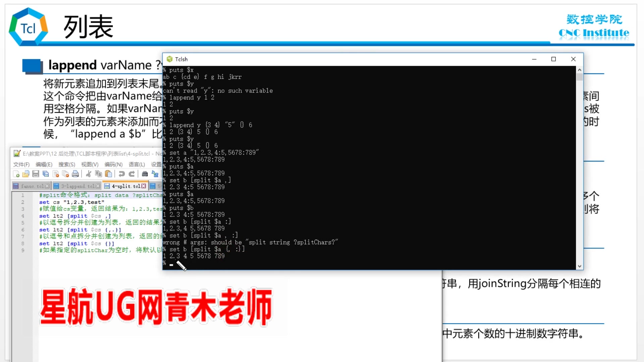Click the Print icon in toolbar
644x362 pixels.
tap(75, 174)
